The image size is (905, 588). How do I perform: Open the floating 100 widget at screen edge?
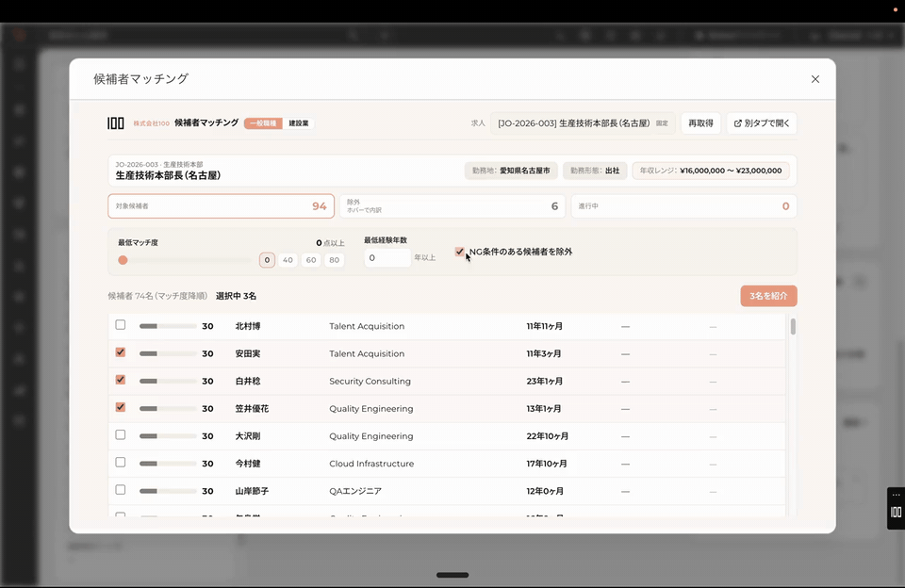click(x=896, y=512)
